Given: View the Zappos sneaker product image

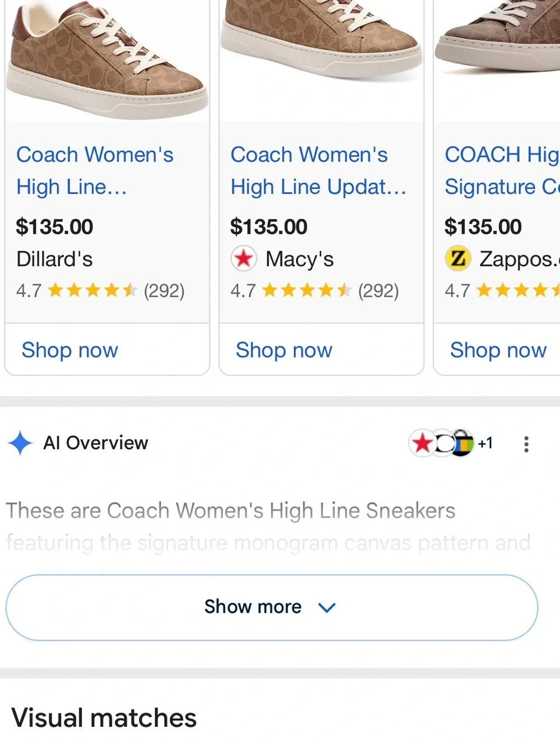Looking at the screenshot, I should click(x=497, y=61).
